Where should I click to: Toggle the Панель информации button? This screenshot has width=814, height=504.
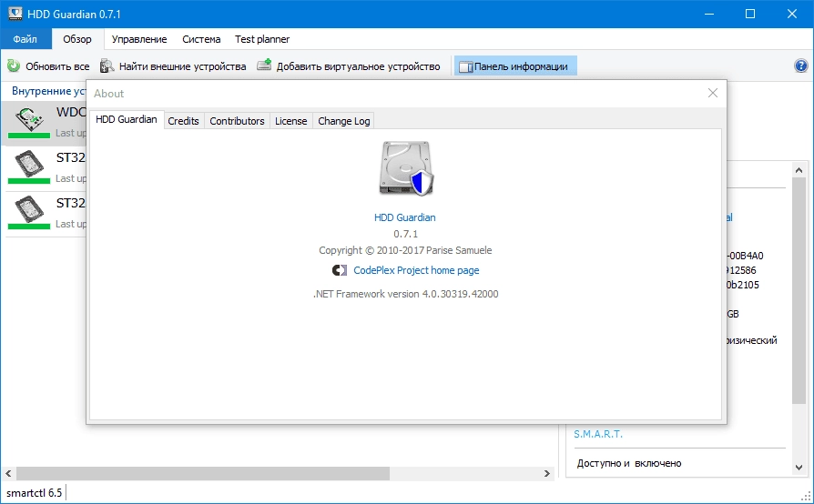click(x=515, y=66)
